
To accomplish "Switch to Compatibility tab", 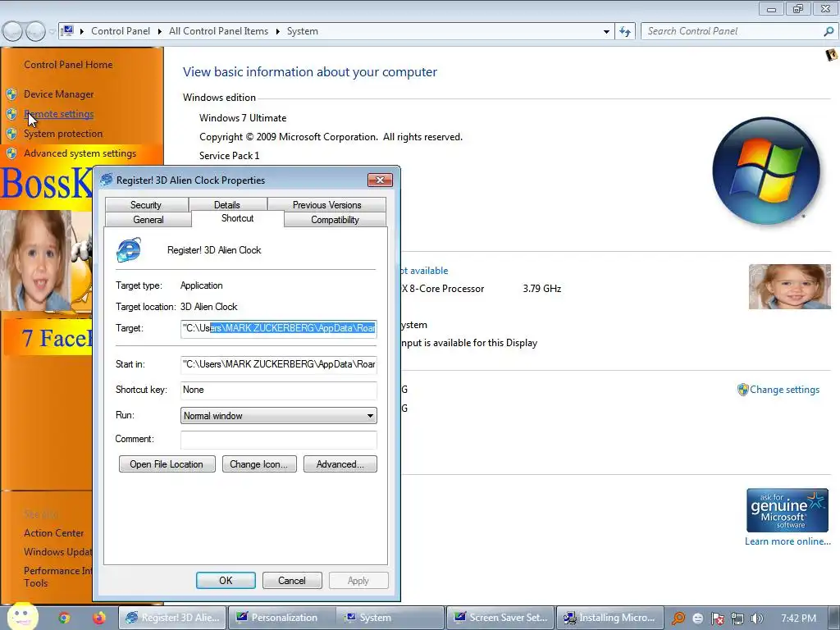I will [x=335, y=220].
